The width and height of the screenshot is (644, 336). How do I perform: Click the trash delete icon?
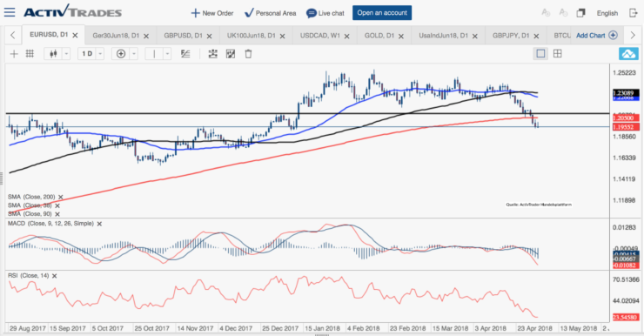[x=248, y=54]
